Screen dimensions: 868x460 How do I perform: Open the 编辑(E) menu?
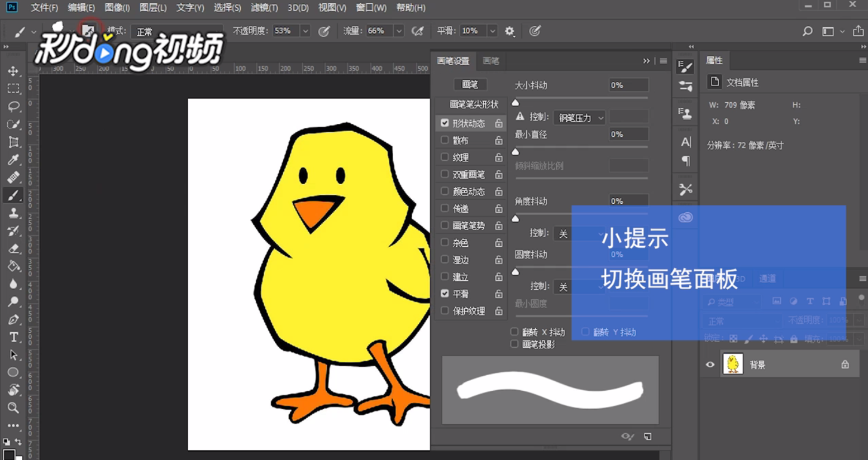(81, 8)
